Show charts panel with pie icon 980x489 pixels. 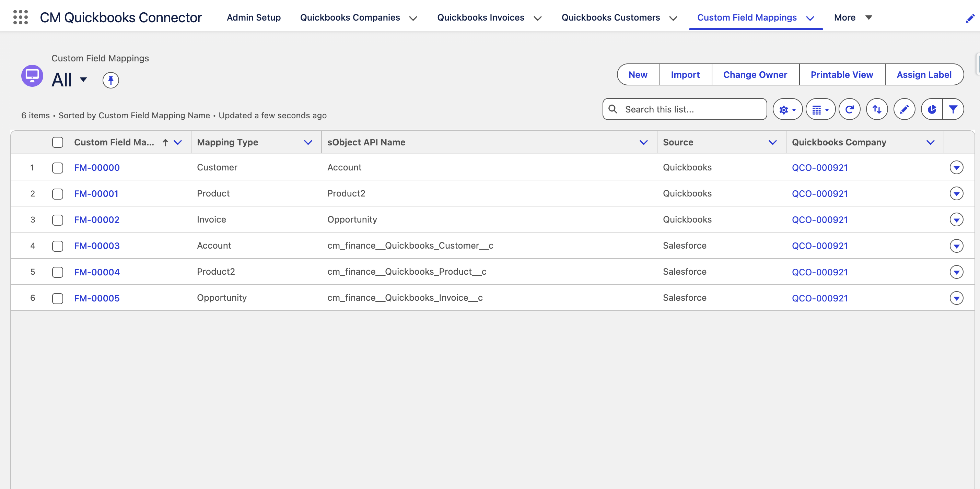932,109
